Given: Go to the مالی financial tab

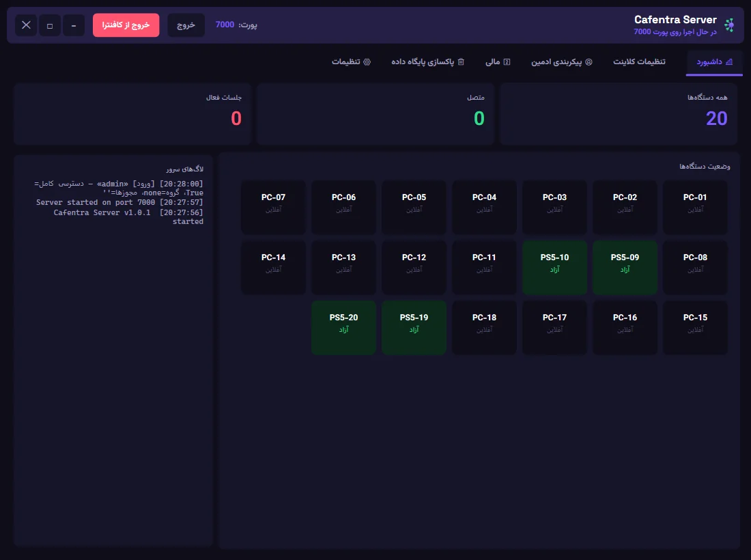Looking at the screenshot, I should pyautogui.click(x=498, y=61).
